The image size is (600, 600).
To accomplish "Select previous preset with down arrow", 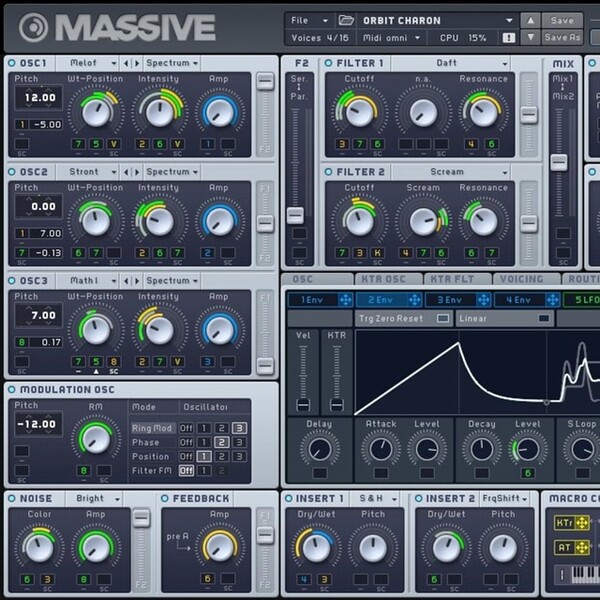I will coord(530,38).
